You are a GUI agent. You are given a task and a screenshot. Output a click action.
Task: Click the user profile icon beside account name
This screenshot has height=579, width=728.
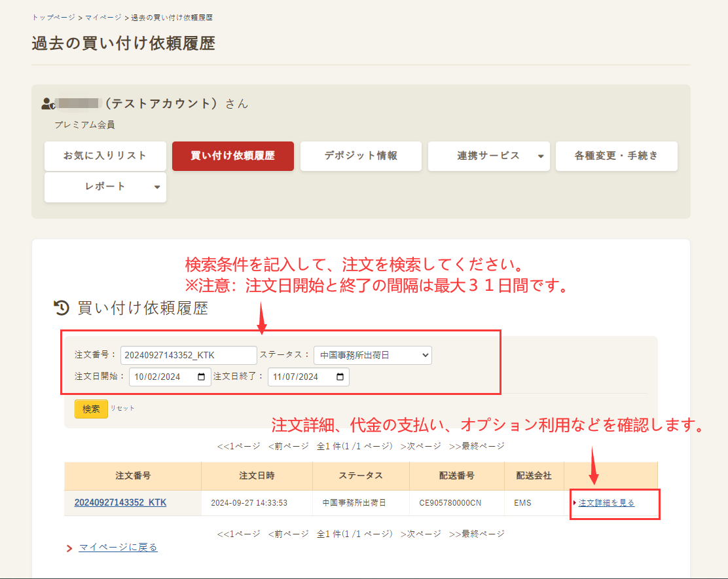46,102
